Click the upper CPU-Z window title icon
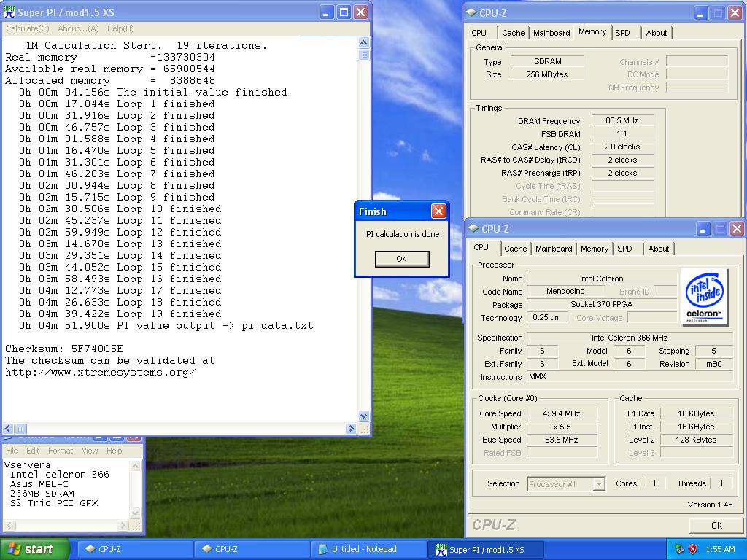Screen dimensions: 747x560 471,13
